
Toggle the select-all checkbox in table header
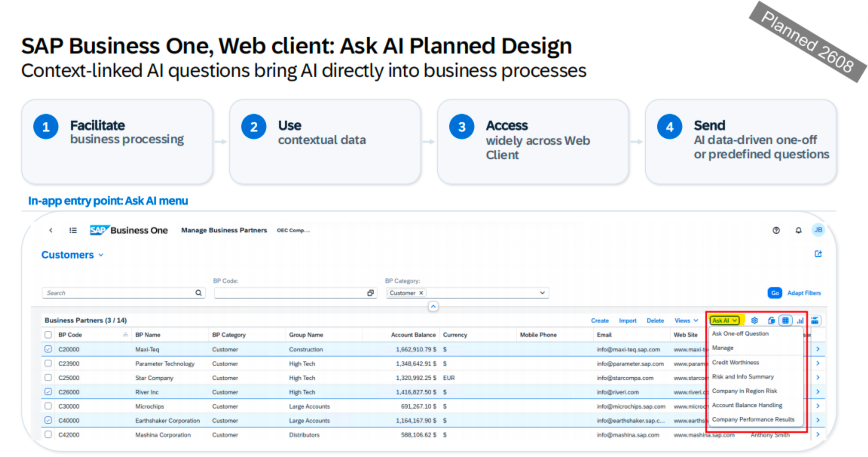(48, 334)
